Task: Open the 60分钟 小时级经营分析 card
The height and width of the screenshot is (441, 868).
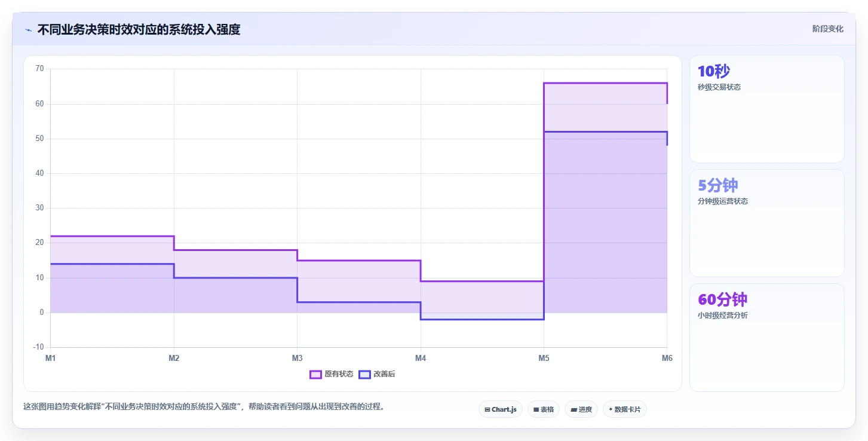Action: [767, 337]
